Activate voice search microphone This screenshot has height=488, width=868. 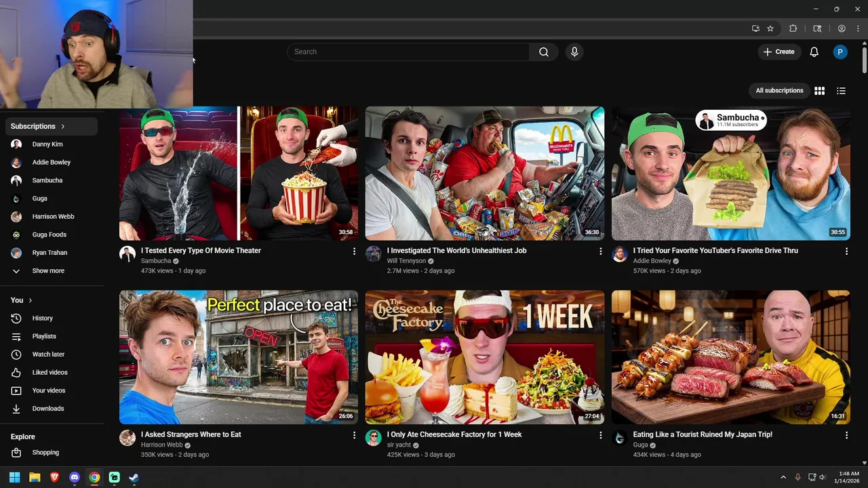pyautogui.click(x=574, y=52)
